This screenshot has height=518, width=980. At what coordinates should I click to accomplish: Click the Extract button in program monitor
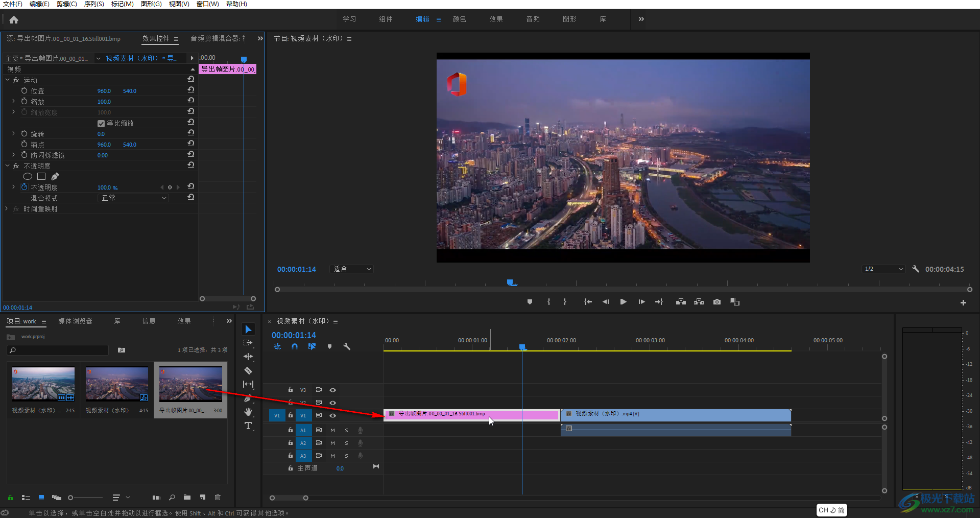point(699,302)
